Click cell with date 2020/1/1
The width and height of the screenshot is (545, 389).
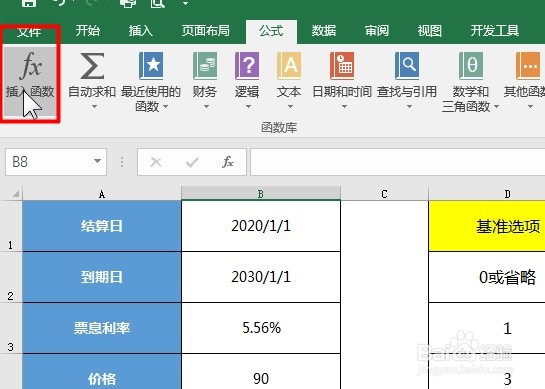pos(261,226)
